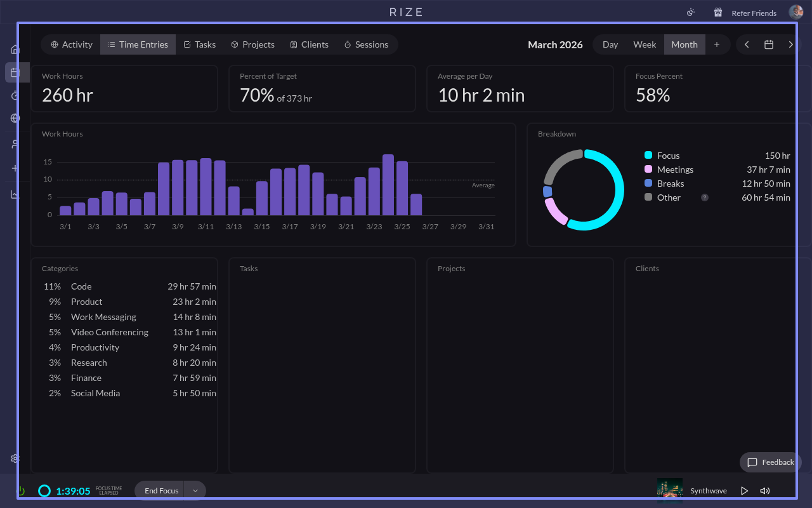Click the sidebar reports chart icon
This screenshot has height=508, width=812.
tap(15, 194)
